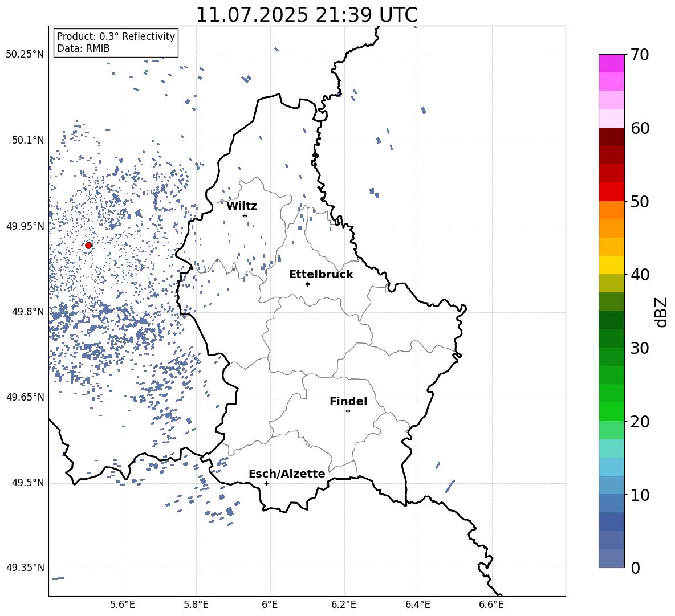Click the 49.65°N latitude label
675x616 pixels.
(25, 397)
